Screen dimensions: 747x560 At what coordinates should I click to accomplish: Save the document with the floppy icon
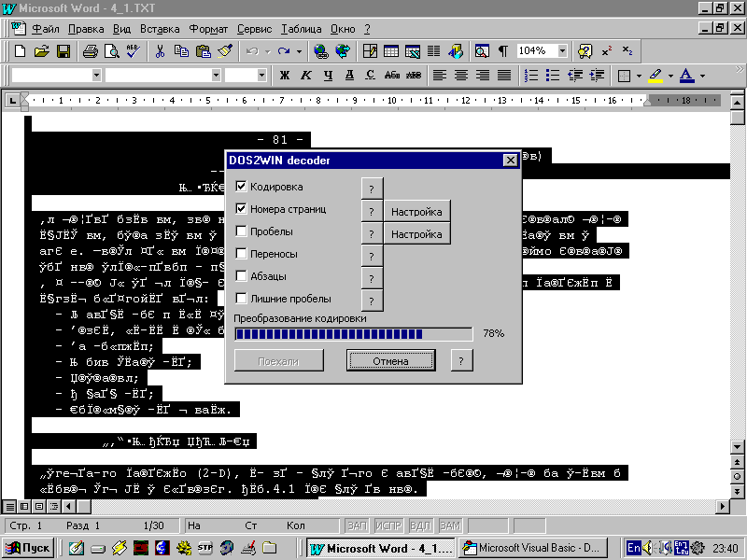[x=63, y=51]
